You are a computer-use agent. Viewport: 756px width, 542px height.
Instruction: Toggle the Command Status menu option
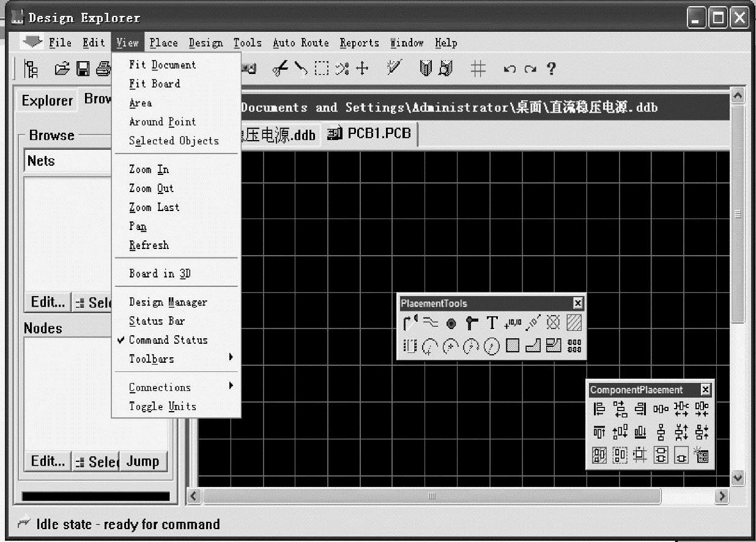(x=168, y=340)
